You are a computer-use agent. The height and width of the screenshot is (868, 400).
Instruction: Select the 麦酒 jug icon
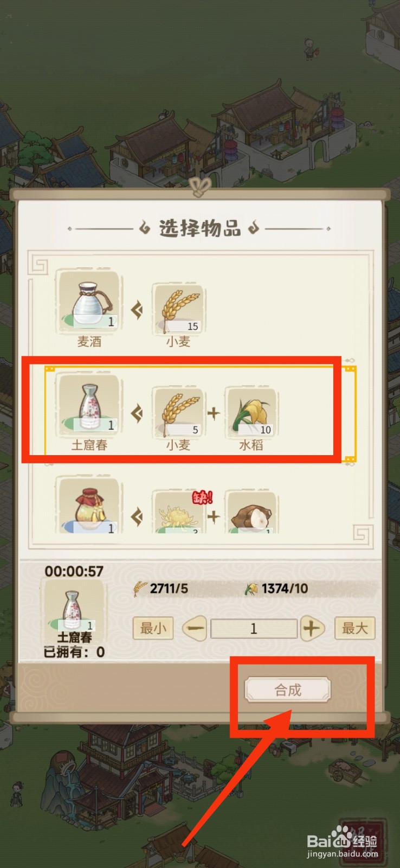tap(89, 302)
